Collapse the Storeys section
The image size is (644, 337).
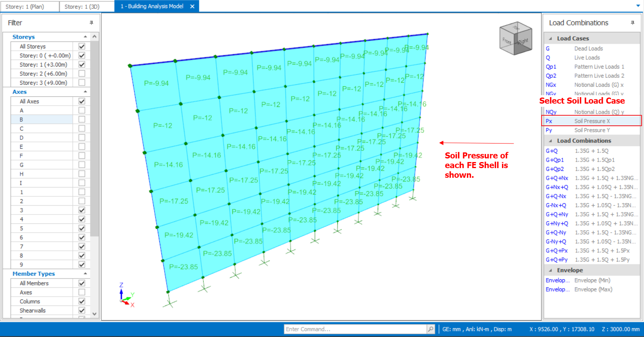85,37
